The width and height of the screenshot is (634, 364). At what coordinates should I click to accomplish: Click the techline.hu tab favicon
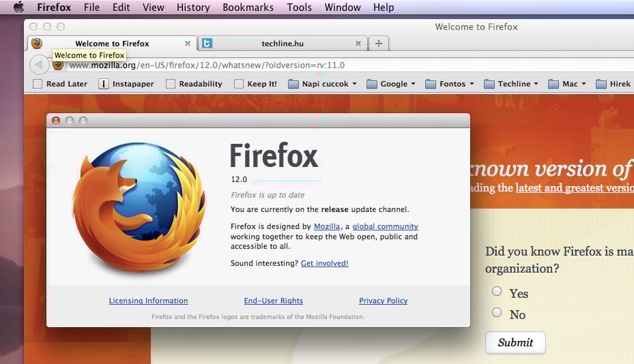pos(207,43)
